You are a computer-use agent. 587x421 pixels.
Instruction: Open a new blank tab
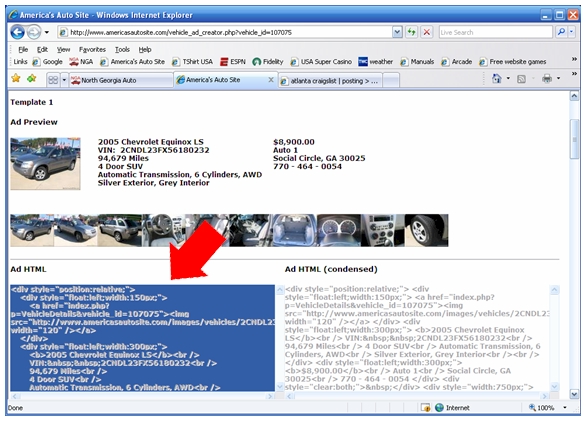pyautogui.click(x=391, y=80)
